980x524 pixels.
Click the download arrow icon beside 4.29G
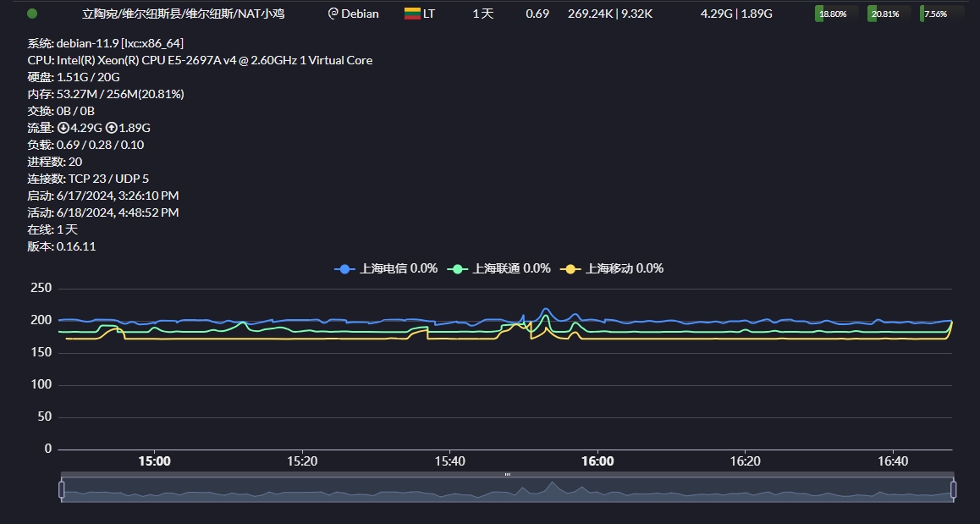(x=63, y=128)
